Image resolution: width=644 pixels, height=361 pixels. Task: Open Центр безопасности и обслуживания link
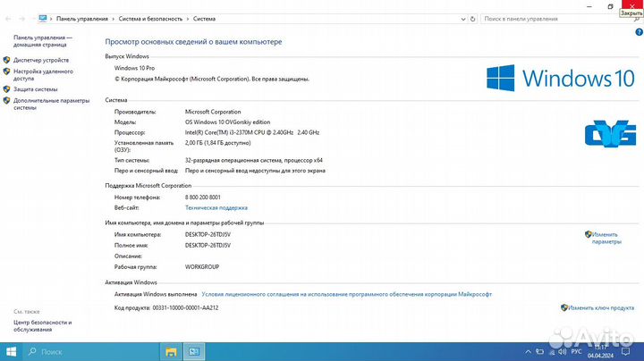(43, 326)
